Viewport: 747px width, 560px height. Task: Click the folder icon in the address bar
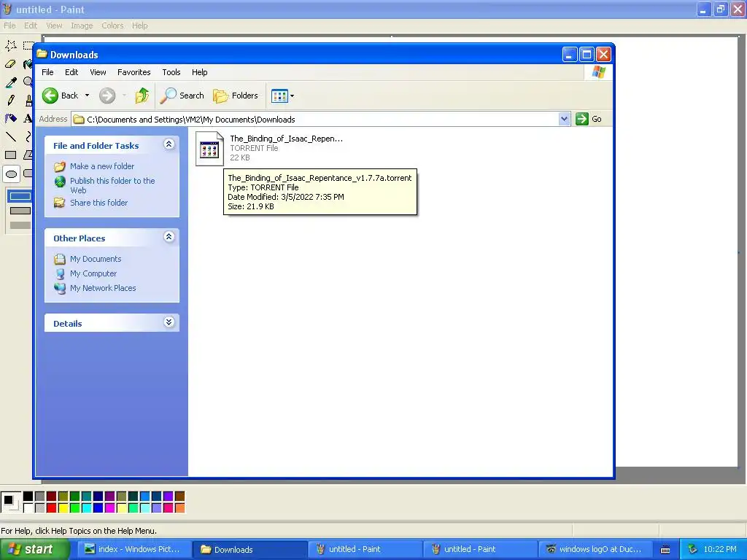79,120
